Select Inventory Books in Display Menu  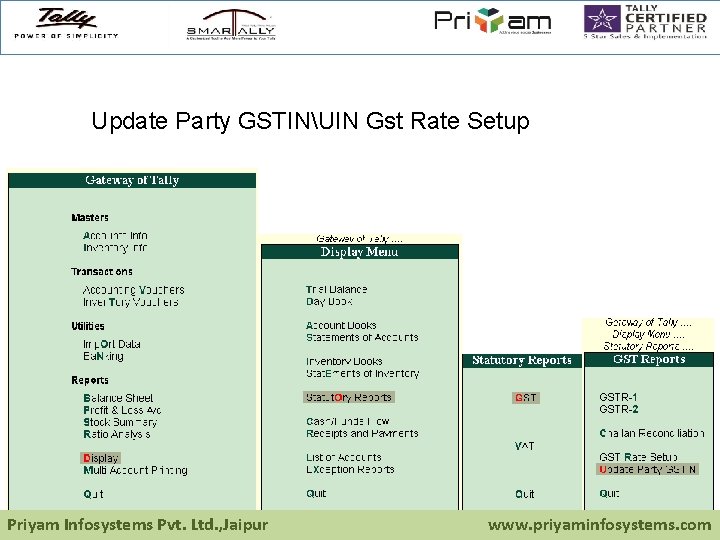click(x=344, y=362)
